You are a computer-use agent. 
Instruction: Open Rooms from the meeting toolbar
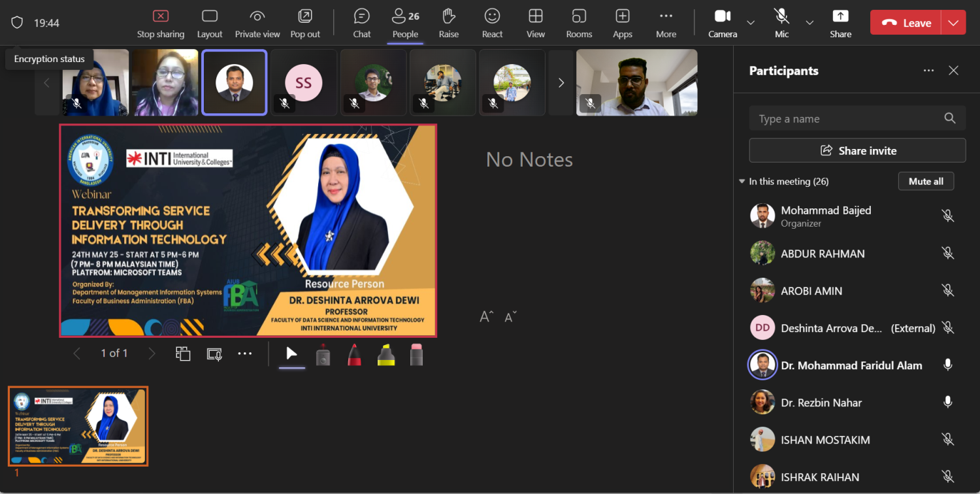[x=579, y=23]
